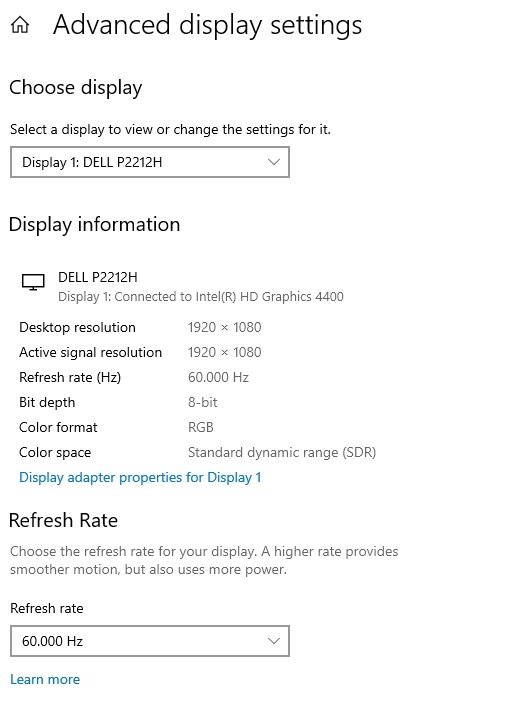Click the Refresh rate (Hz) 60.000 Hz value
This screenshot has width=532, height=723.
click(x=218, y=377)
